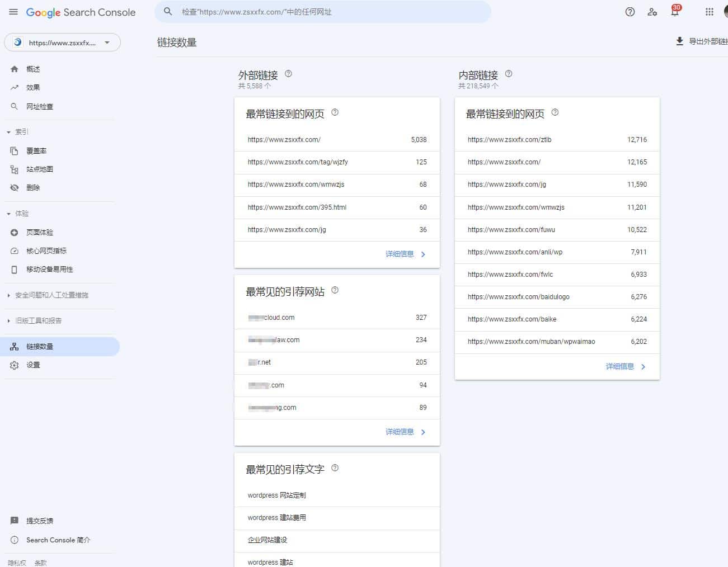Open the notifications bell with 30 badge
728x567 pixels.
[x=675, y=11]
